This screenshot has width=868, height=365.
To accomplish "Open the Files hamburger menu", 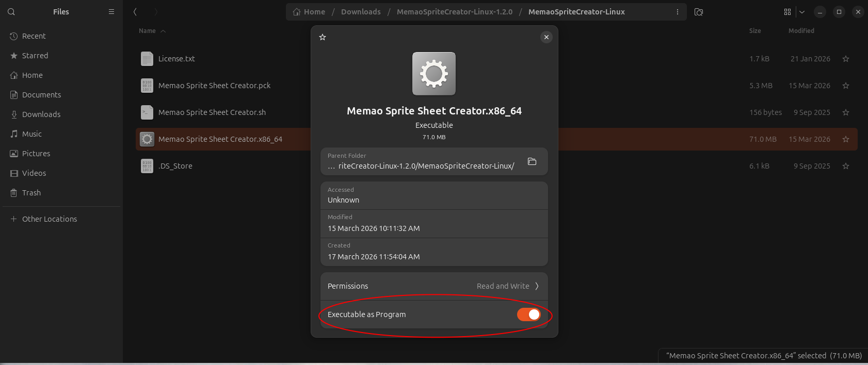I will click(x=111, y=12).
